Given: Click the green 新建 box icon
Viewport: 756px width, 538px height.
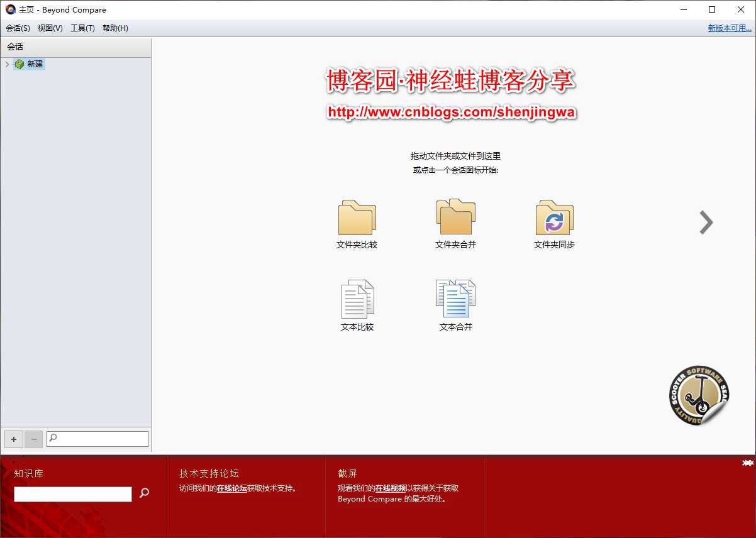Looking at the screenshot, I should (19, 64).
